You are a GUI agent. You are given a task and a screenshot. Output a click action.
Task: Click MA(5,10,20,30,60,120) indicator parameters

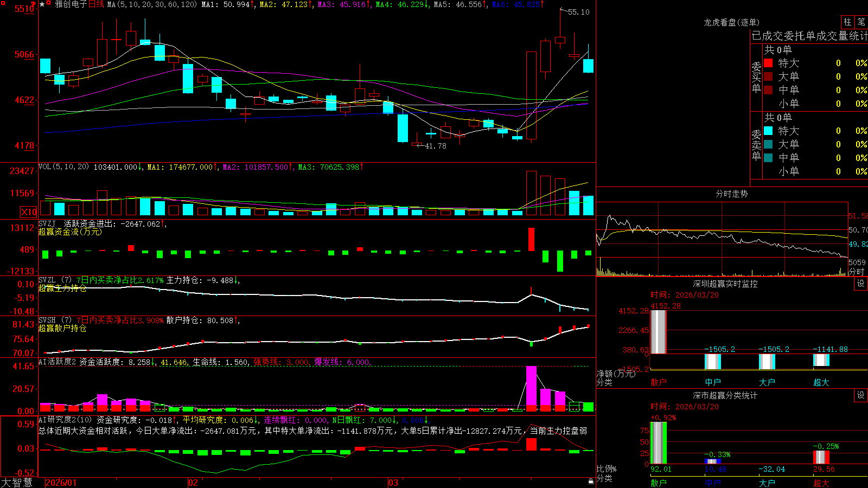click(x=152, y=4)
